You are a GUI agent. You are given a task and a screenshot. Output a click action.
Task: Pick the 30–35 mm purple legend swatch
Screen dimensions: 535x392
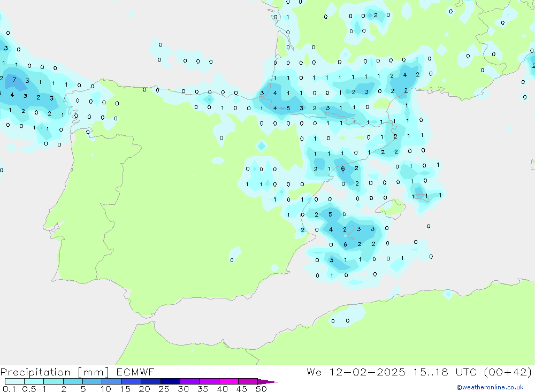[189, 381]
